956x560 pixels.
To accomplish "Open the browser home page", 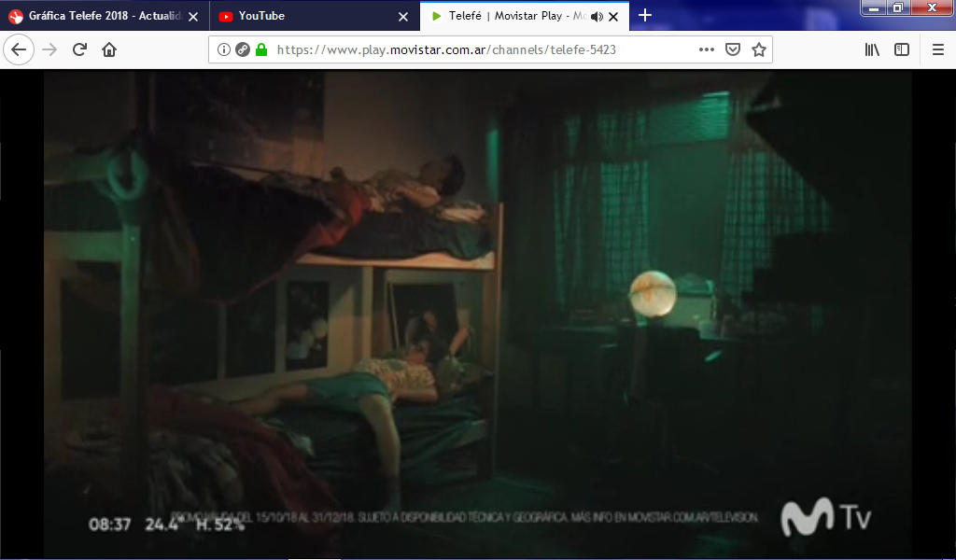I will [x=109, y=49].
